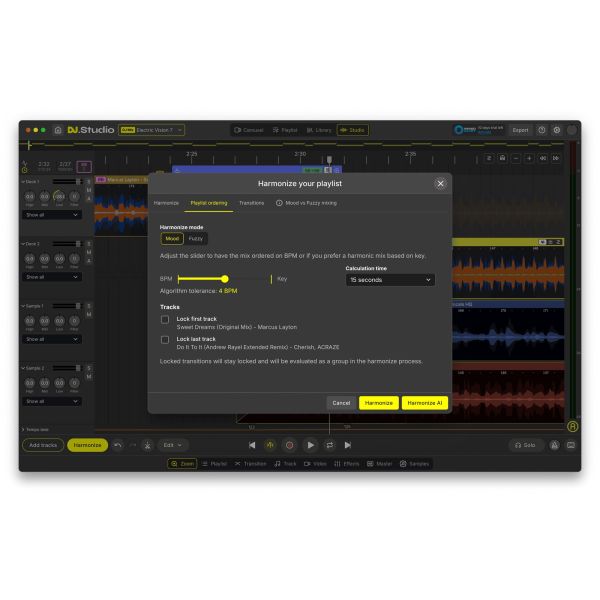This screenshot has width=600, height=600.
Task: Open Deck 1 Show all dropdown
Action: (x=52, y=215)
